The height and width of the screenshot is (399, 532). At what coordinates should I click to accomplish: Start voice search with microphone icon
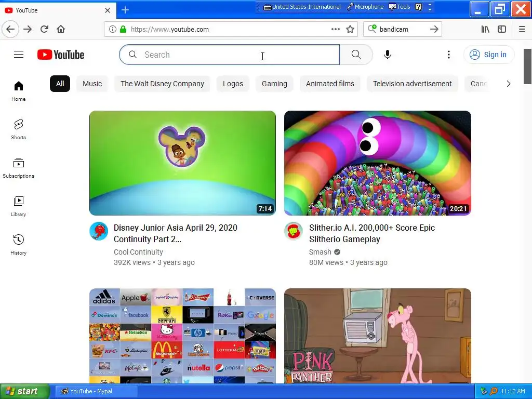pyautogui.click(x=388, y=54)
